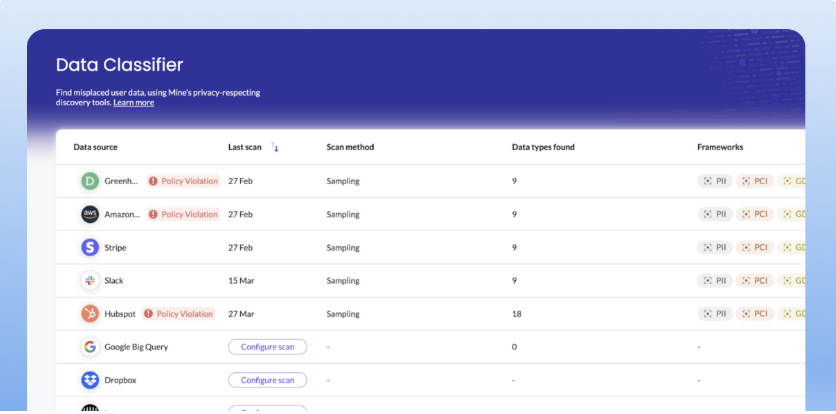The image size is (836, 414).
Task: Click the Scan method column header
Action: point(350,147)
